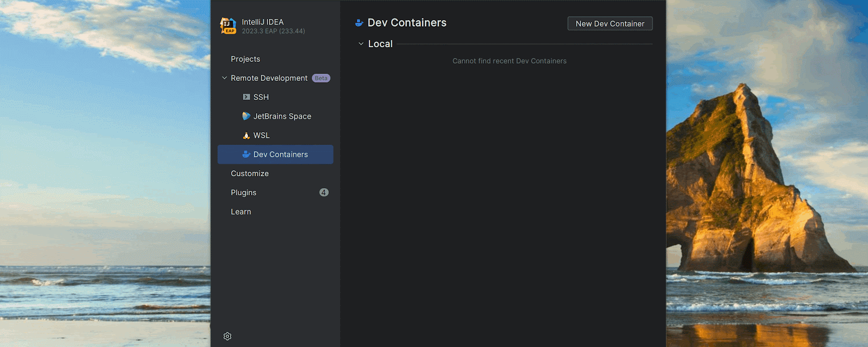Click the IntelliJ IDEA EAP logo icon
This screenshot has height=347, width=868.
point(228,25)
